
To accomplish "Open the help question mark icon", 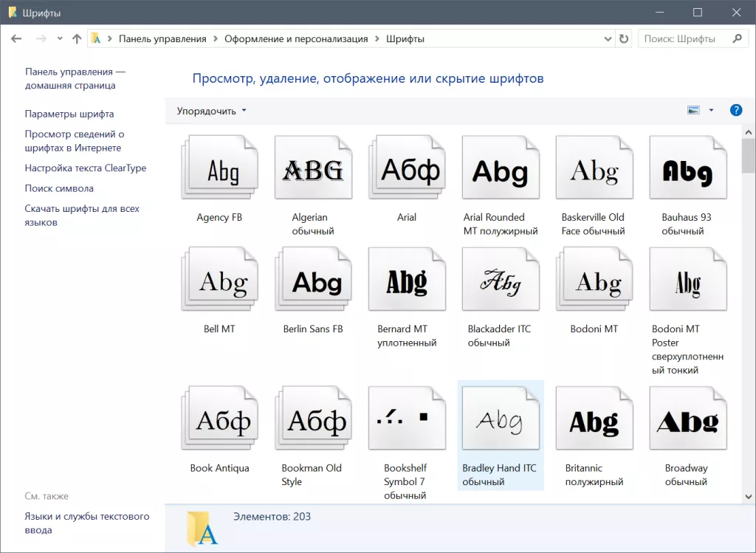I will click(735, 110).
